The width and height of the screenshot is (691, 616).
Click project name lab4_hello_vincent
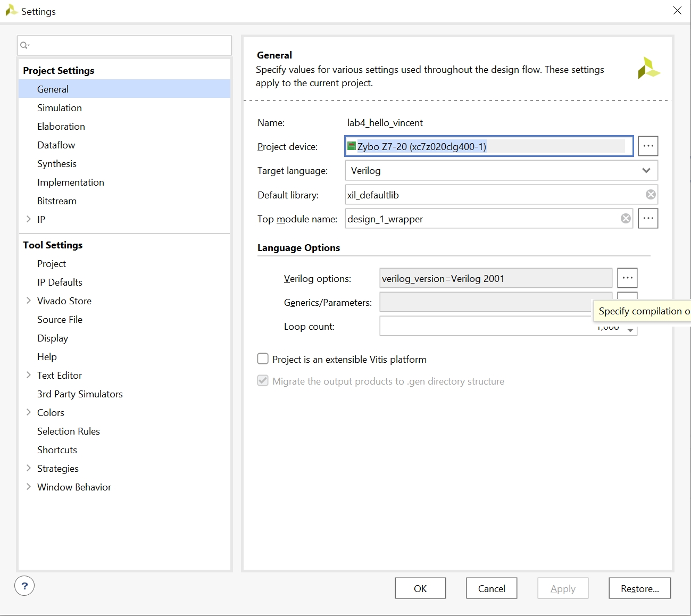pos(385,122)
